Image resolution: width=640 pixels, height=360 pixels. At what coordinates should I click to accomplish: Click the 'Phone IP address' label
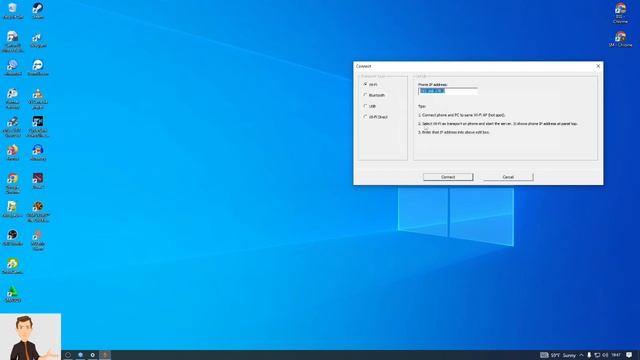[x=432, y=84]
